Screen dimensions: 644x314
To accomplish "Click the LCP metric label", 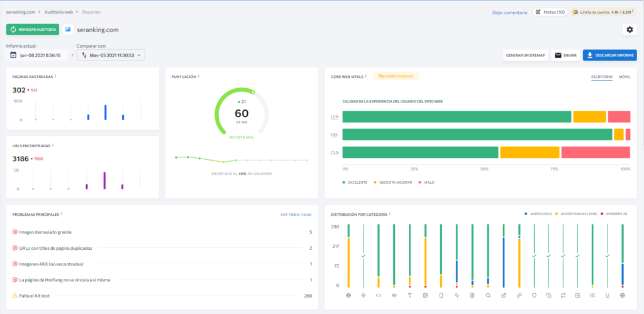I will tap(335, 116).
